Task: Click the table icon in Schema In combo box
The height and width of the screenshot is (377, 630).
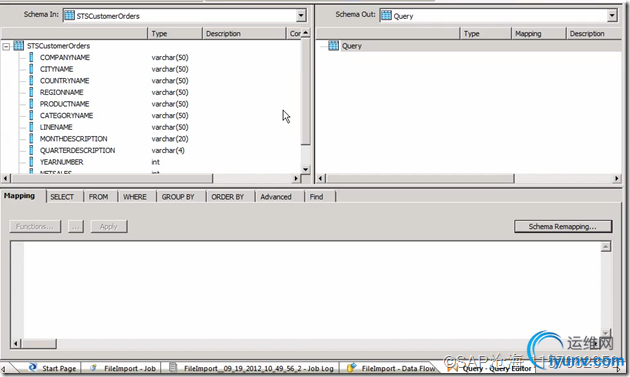Action: pos(70,16)
